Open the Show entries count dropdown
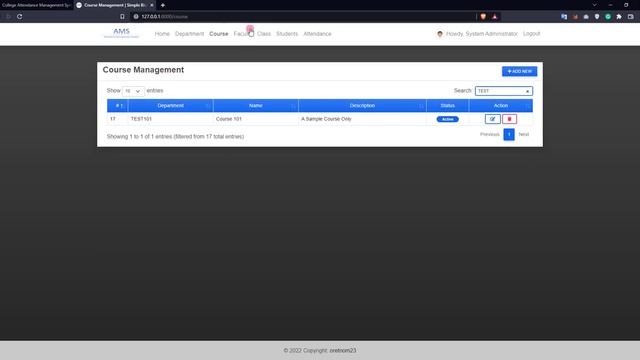Image resolution: width=640 pixels, height=360 pixels. [133, 91]
